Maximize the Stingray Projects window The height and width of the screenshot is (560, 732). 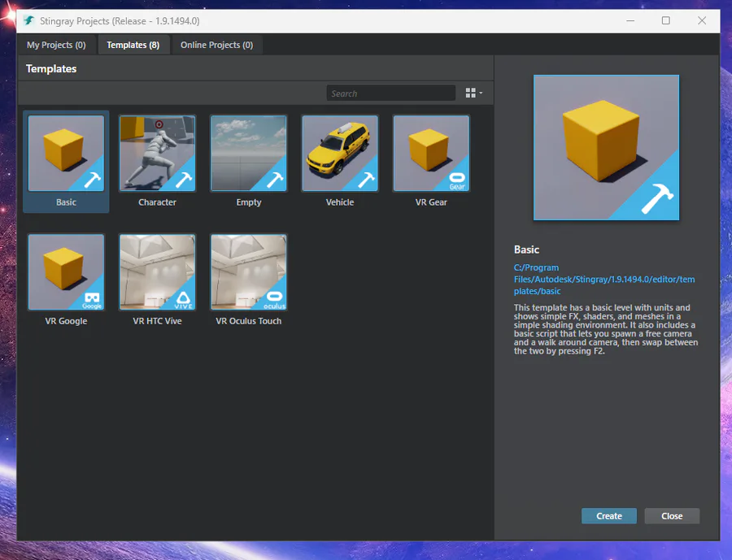click(665, 20)
